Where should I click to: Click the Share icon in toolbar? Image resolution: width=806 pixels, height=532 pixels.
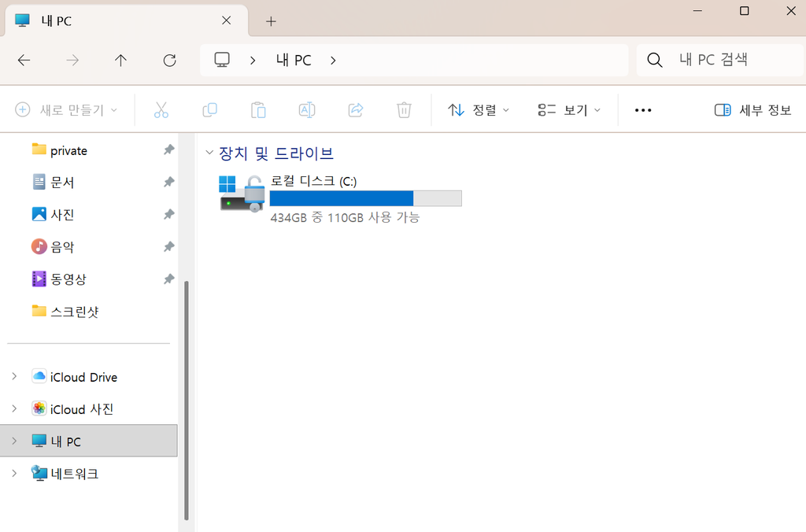click(x=356, y=110)
